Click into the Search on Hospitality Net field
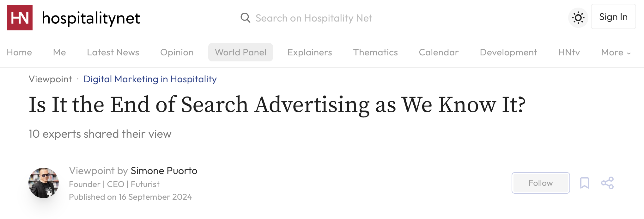This screenshot has height=219, width=644. (313, 18)
